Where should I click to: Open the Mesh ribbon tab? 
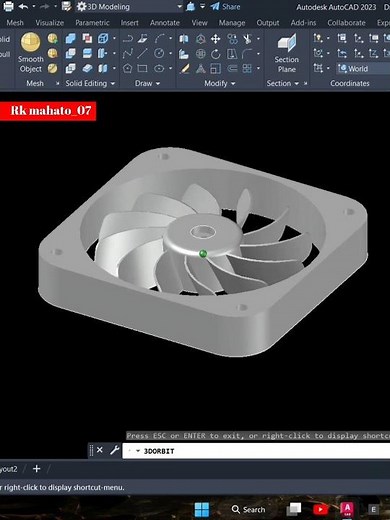(15, 23)
